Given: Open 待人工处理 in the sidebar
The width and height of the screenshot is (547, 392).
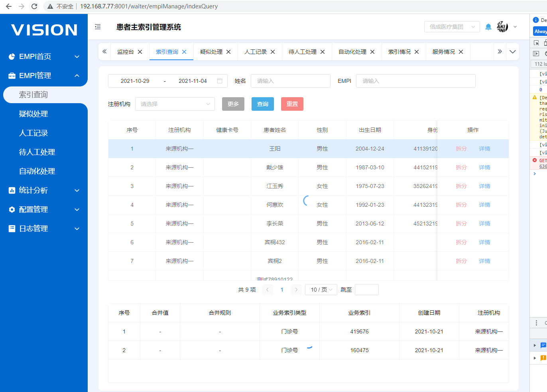Looking at the screenshot, I should [x=37, y=152].
